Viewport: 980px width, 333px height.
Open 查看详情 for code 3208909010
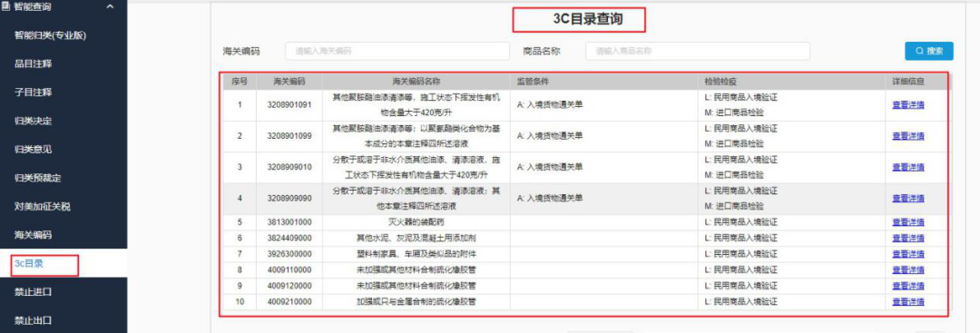tap(908, 168)
